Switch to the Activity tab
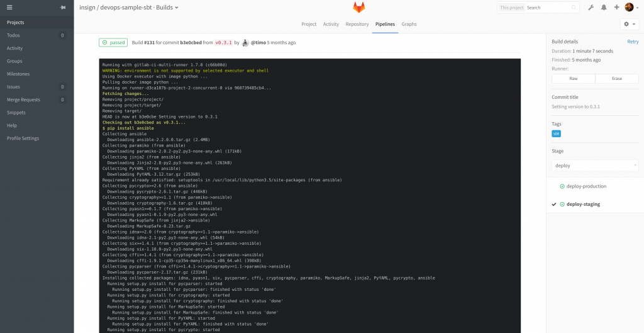 (331, 25)
